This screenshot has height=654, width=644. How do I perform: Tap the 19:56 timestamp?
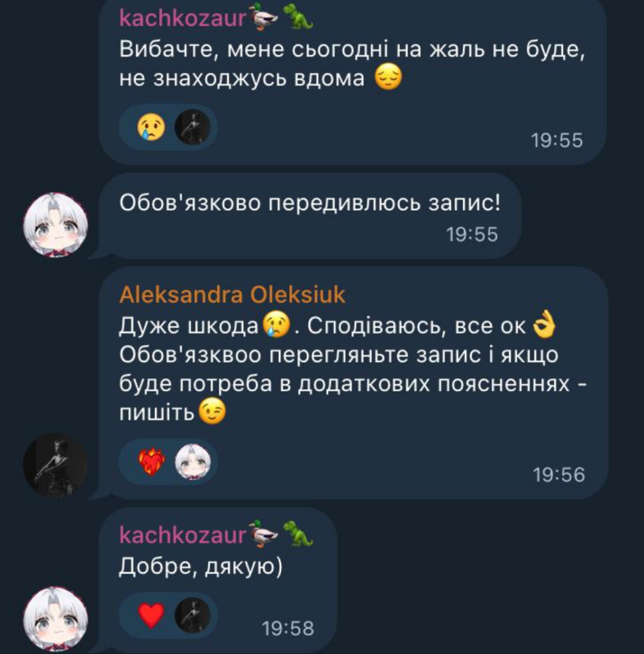coord(558,475)
